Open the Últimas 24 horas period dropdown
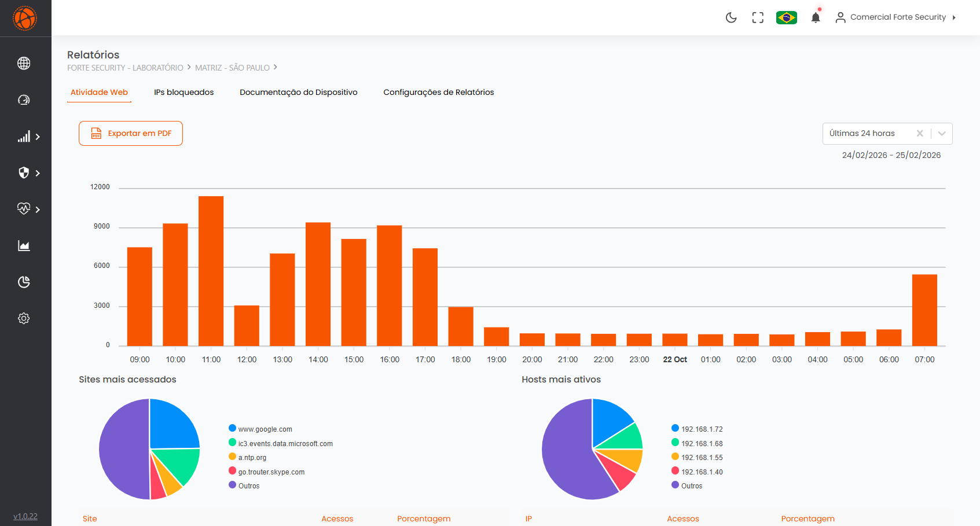Image resolution: width=980 pixels, height=526 pixels. click(x=942, y=134)
